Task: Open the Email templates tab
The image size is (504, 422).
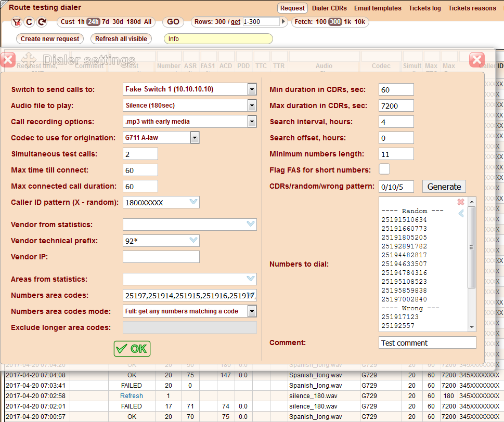Action: pyautogui.click(x=378, y=8)
